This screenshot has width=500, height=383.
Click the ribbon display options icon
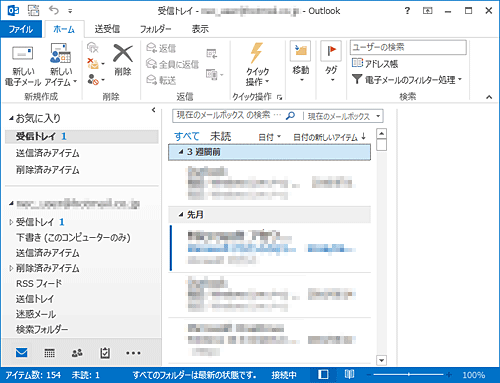(x=427, y=11)
